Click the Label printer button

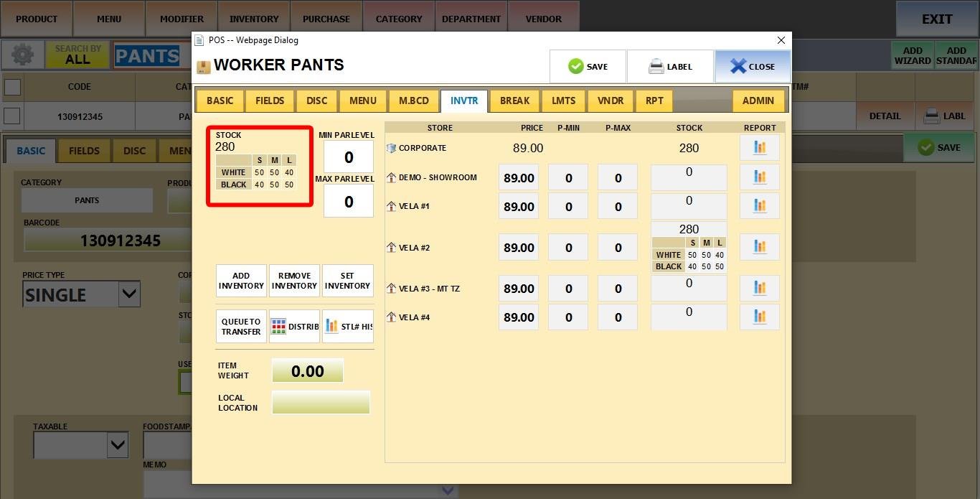pyautogui.click(x=670, y=67)
